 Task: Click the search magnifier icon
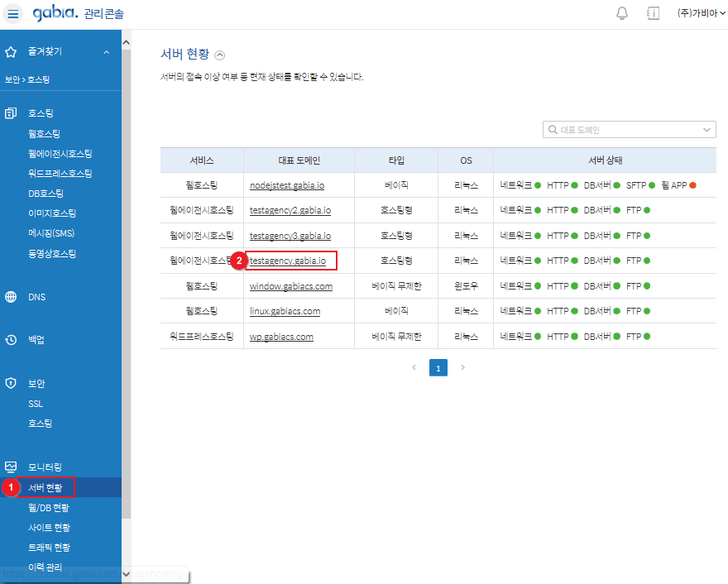click(x=553, y=130)
